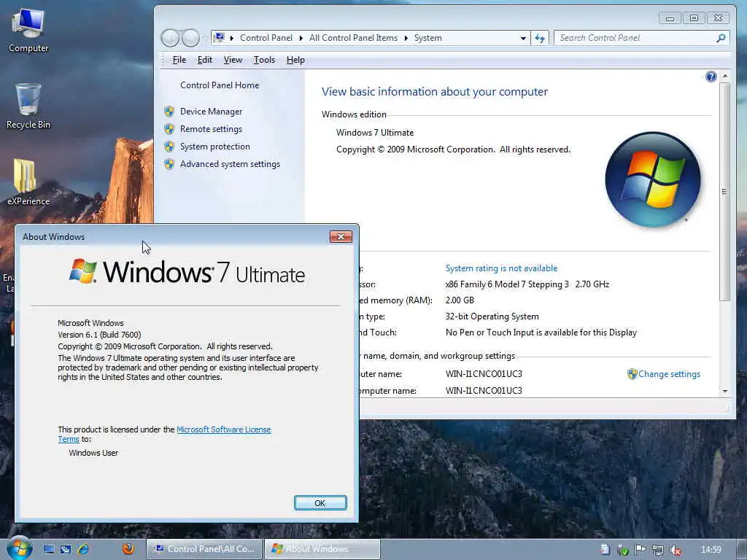Click the search magnifier icon
Screen dimensions: 747x560
coord(721,38)
